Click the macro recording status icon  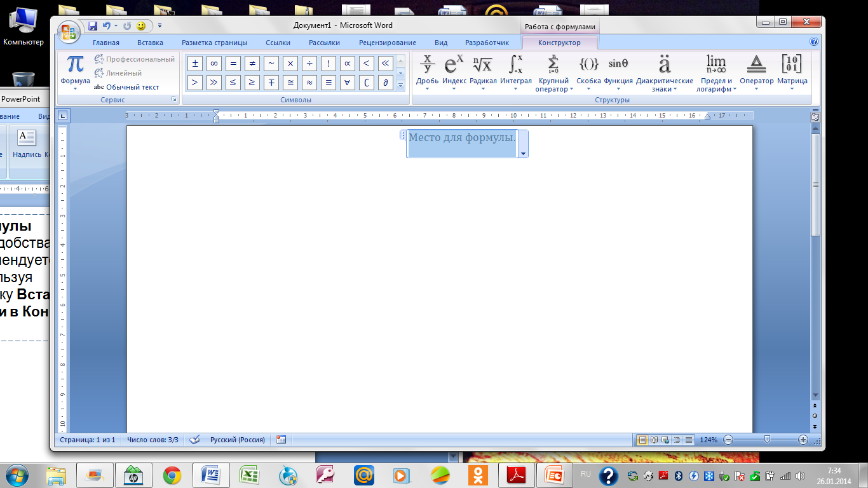tap(281, 440)
